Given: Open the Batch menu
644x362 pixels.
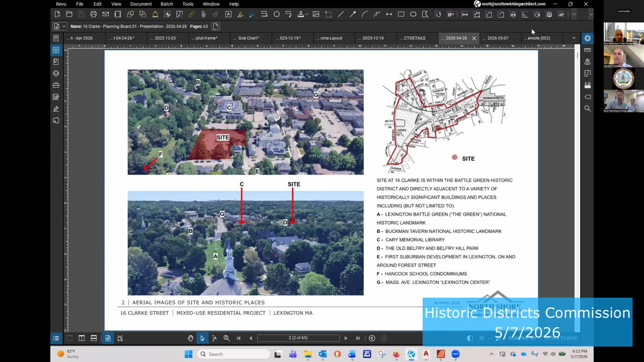Looking at the screenshot, I should pyautogui.click(x=167, y=4).
